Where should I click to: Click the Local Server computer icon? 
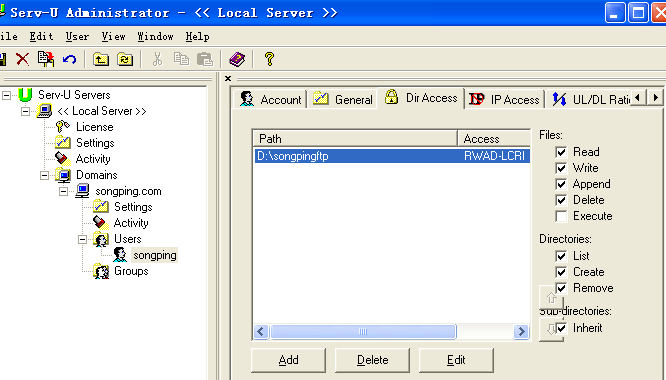point(44,111)
